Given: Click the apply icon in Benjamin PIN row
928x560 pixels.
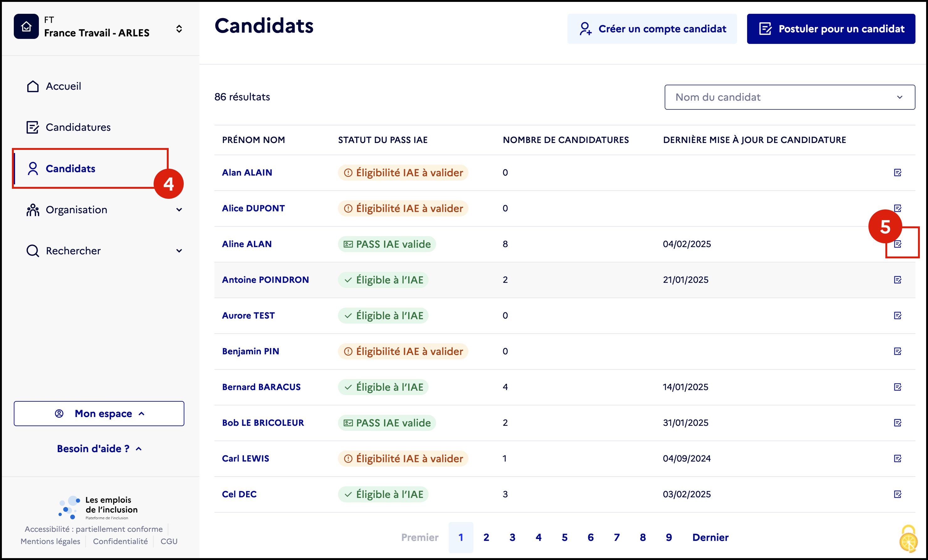Looking at the screenshot, I should click(898, 351).
